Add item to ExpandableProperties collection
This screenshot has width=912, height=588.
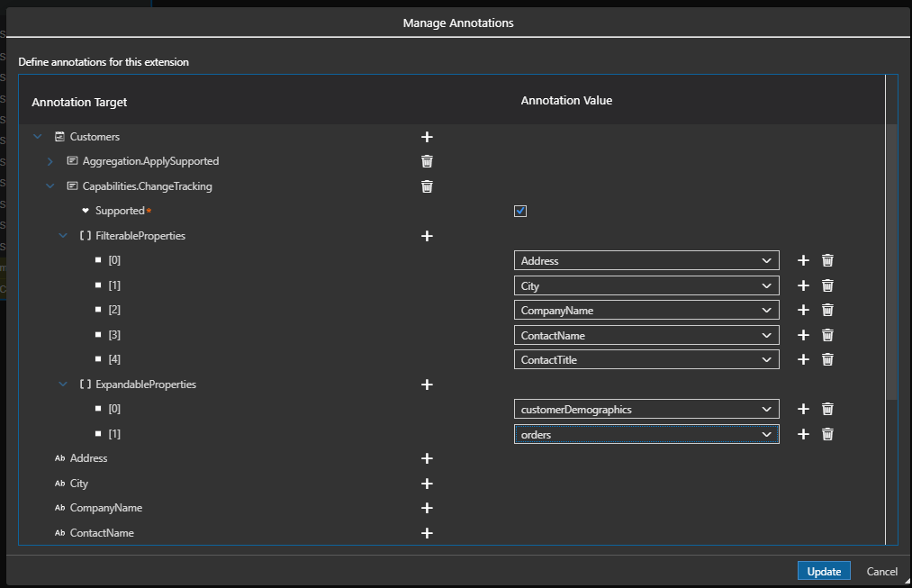click(x=427, y=384)
